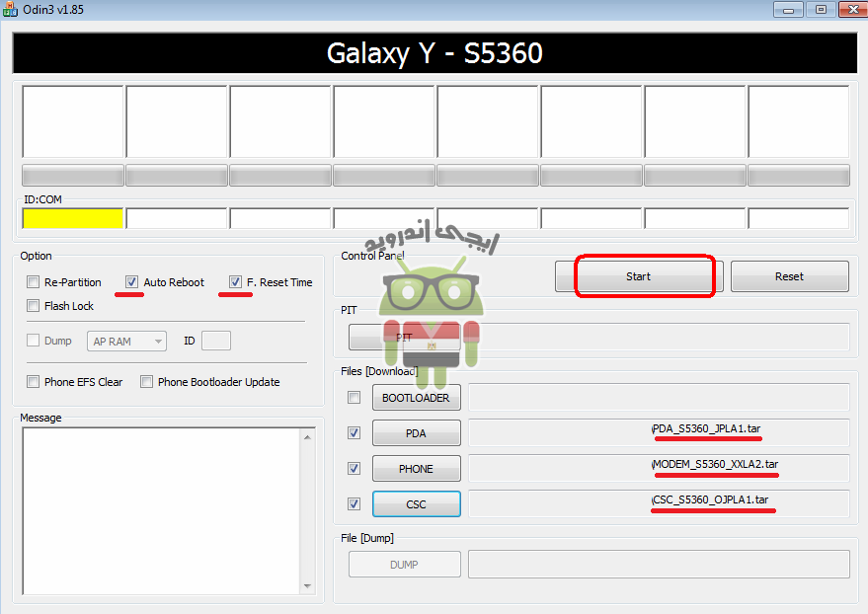Click the yellow ID:COM port box
Image resolution: width=868 pixels, height=614 pixels.
(x=72, y=218)
